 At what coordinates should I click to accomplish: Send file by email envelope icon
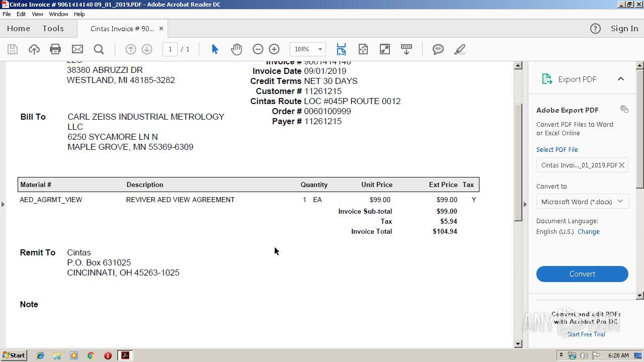(77, 49)
